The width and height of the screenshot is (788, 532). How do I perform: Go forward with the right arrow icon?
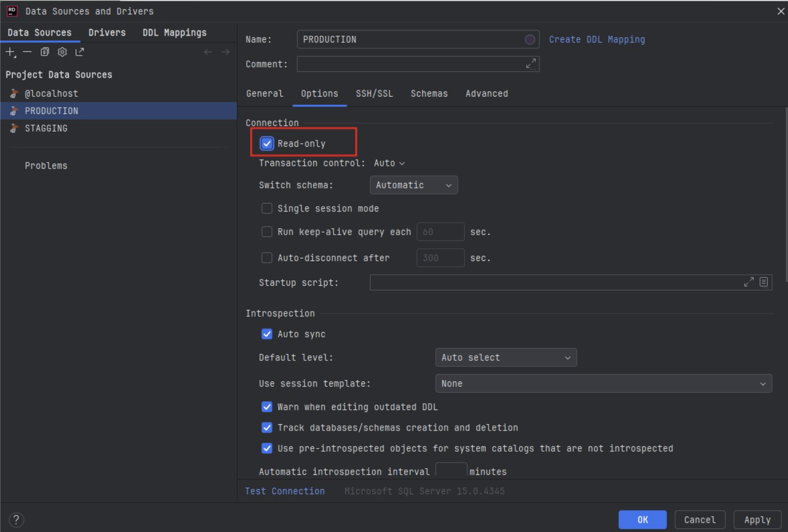pyautogui.click(x=226, y=52)
